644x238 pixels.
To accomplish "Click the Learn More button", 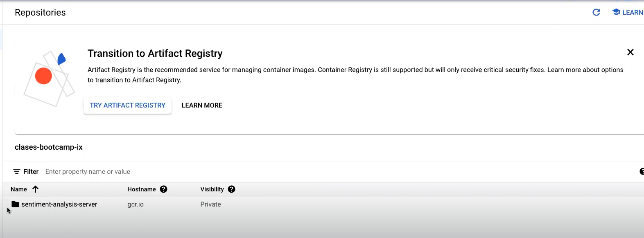I will [x=202, y=106].
